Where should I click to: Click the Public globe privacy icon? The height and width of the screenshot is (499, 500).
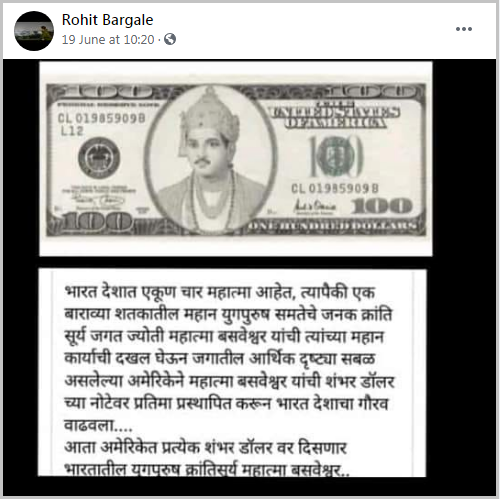tap(170, 39)
